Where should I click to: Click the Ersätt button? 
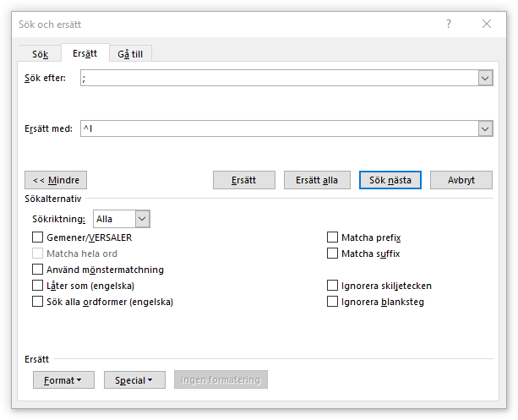tap(244, 180)
